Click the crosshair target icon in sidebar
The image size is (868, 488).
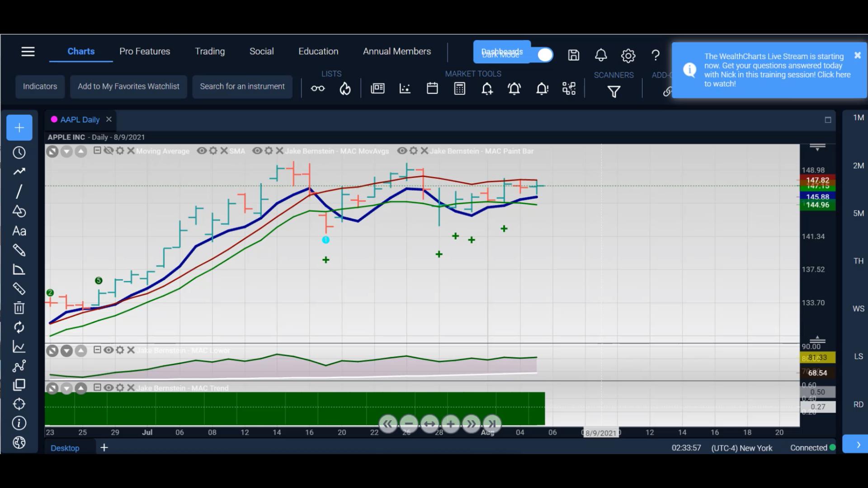pos(19,404)
